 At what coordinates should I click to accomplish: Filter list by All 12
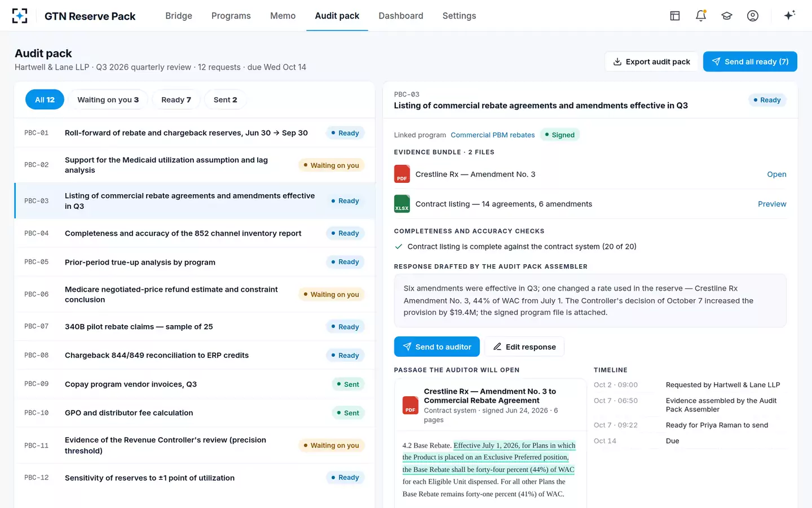45,100
